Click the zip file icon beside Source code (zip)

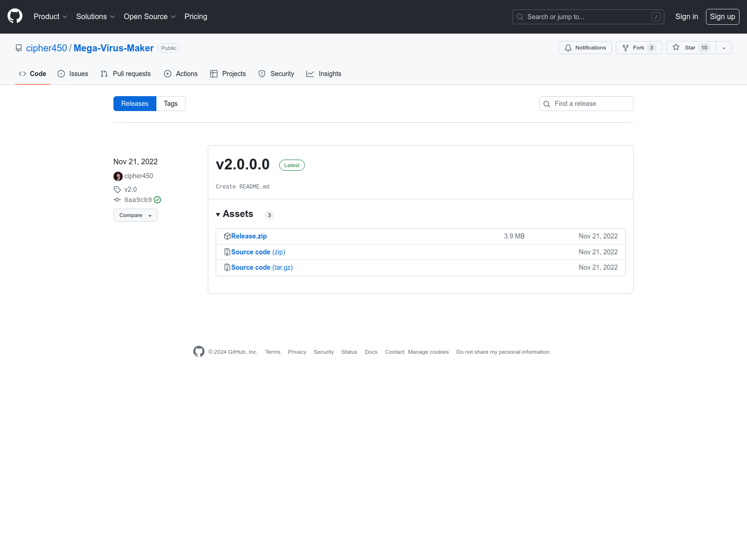pyautogui.click(x=227, y=252)
